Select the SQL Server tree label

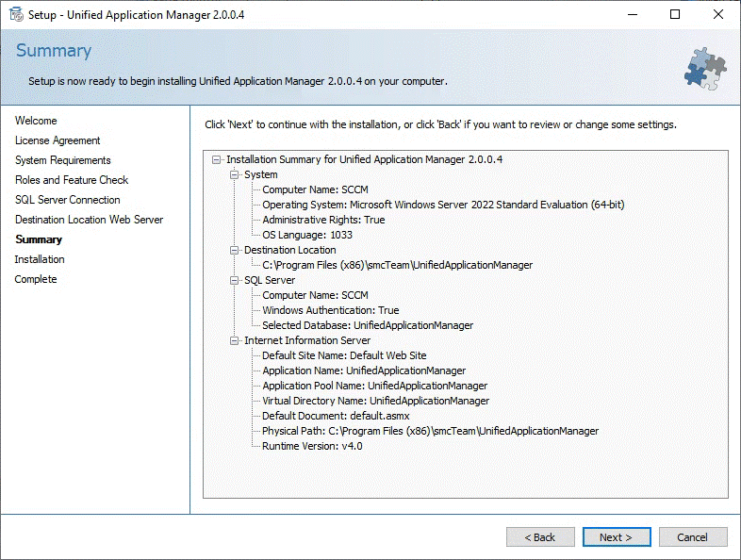[270, 280]
